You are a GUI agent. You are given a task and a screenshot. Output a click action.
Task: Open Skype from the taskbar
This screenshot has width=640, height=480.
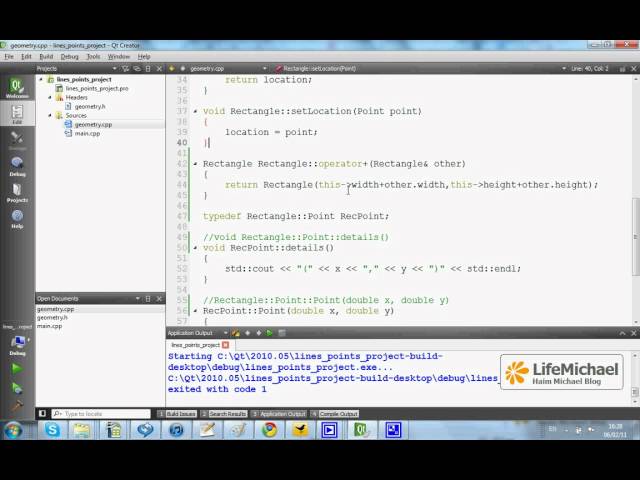pyautogui.click(x=53, y=430)
